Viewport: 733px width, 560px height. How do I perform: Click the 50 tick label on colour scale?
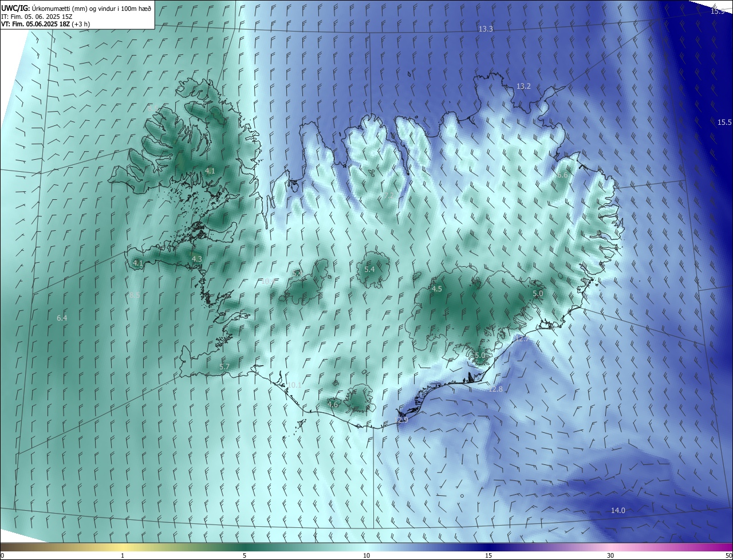click(x=728, y=555)
